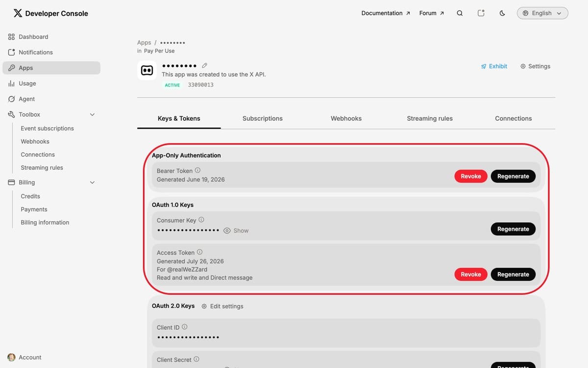
Task: Open Payments under Billing
Action: tap(34, 210)
